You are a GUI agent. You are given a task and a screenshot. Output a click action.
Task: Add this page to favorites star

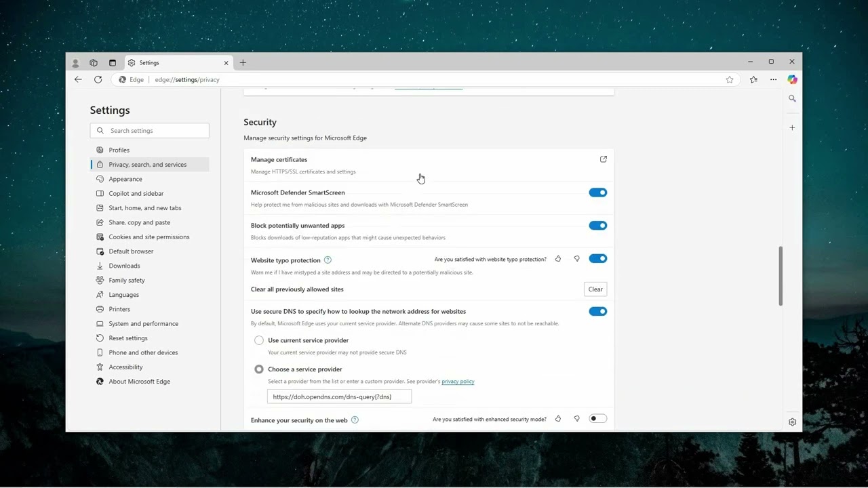(x=730, y=79)
